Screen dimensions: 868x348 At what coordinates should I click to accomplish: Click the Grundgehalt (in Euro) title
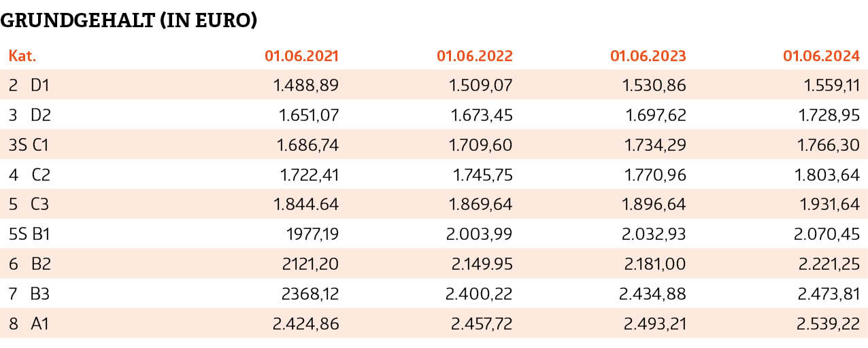coord(129,21)
